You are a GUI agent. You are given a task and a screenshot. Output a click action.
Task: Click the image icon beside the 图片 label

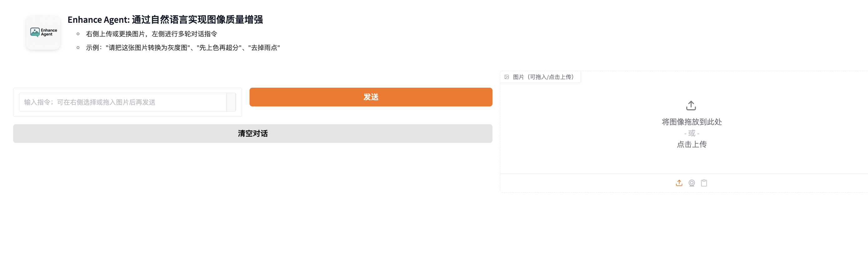tap(507, 77)
